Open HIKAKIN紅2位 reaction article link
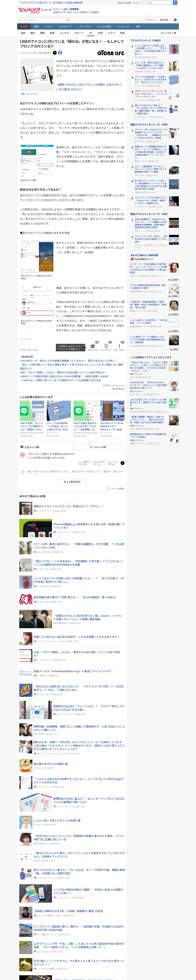The height and width of the screenshot is (980, 196). (x=148, y=385)
